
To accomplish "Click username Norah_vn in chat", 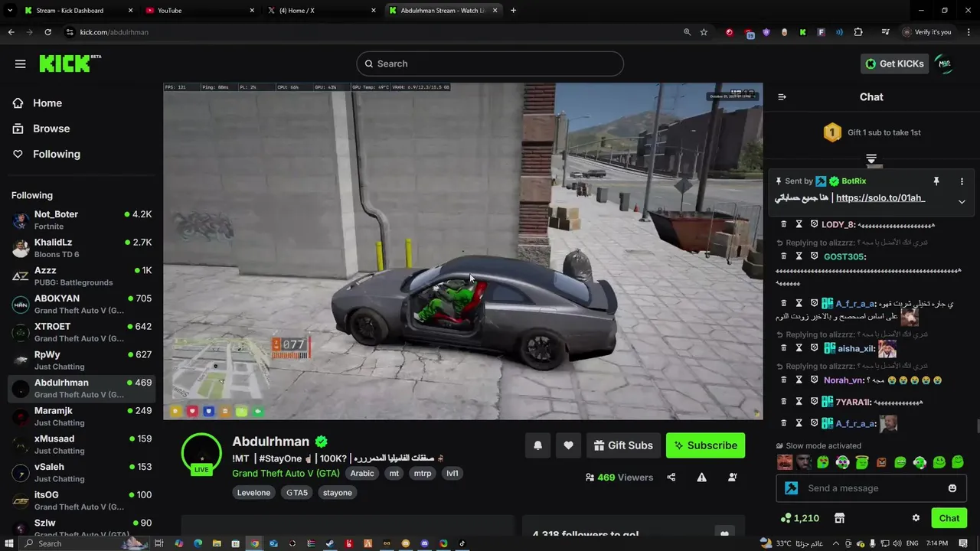I will 844,380.
